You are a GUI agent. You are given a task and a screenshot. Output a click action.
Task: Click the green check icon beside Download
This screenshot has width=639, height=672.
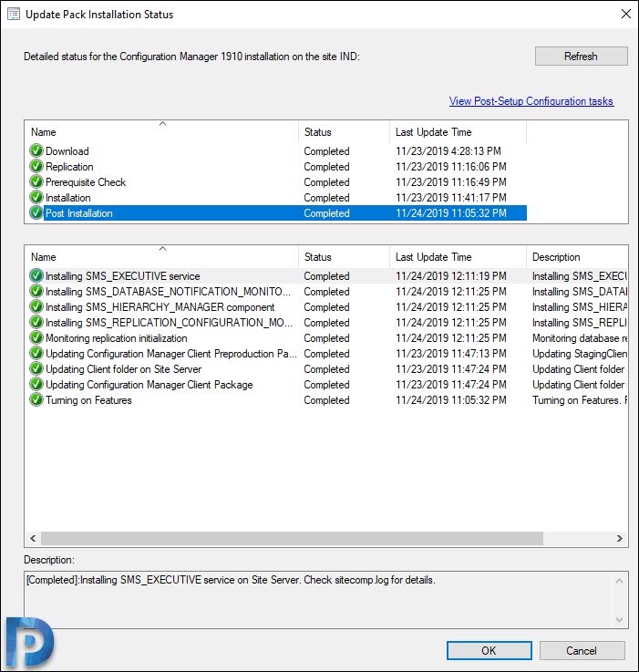(36, 150)
